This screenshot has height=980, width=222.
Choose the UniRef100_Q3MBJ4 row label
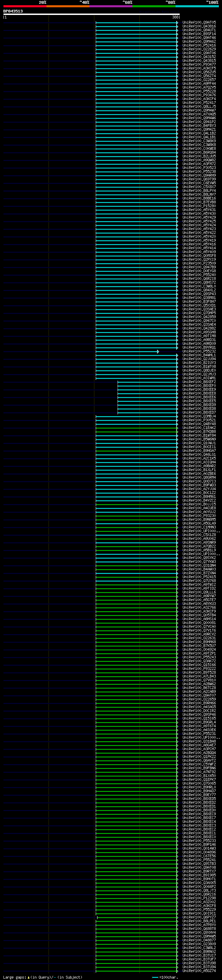point(199,416)
